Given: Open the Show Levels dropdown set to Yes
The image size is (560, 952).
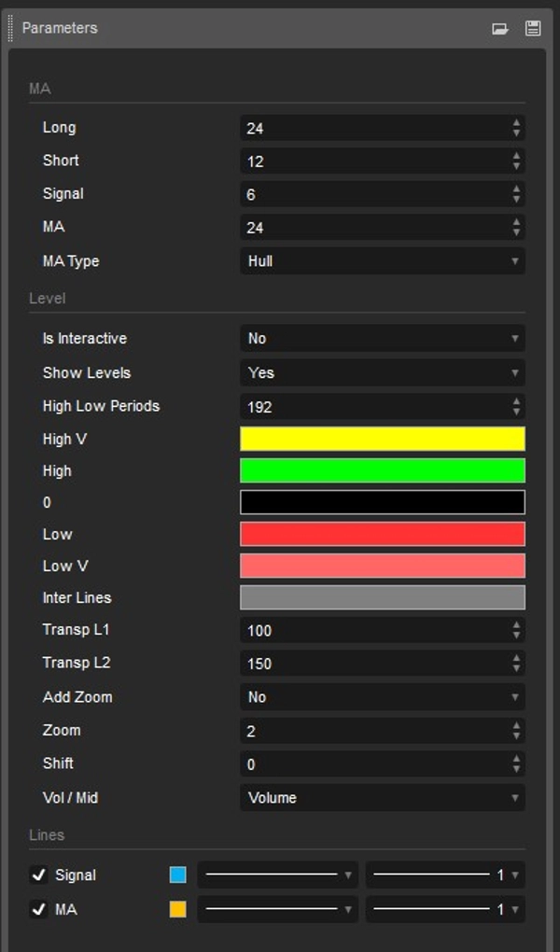Looking at the screenshot, I should [383, 372].
